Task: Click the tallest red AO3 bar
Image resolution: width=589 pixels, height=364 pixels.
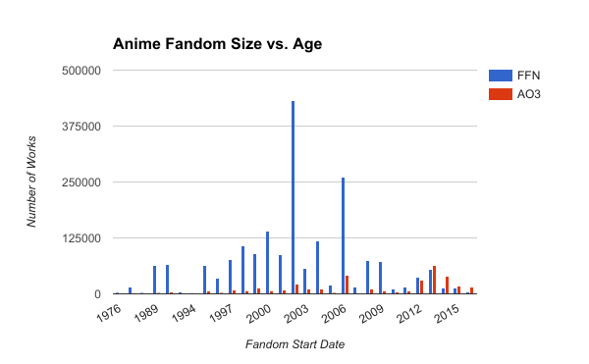Action: 435,280
